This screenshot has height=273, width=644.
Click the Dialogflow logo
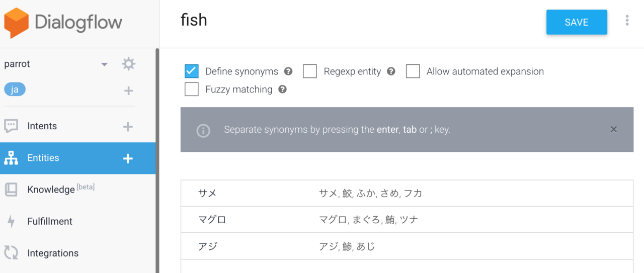point(63,23)
